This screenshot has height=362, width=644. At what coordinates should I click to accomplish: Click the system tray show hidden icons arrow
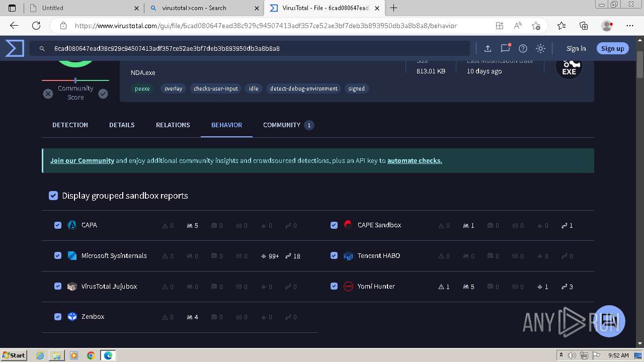pyautogui.click(x=561, y=355)
